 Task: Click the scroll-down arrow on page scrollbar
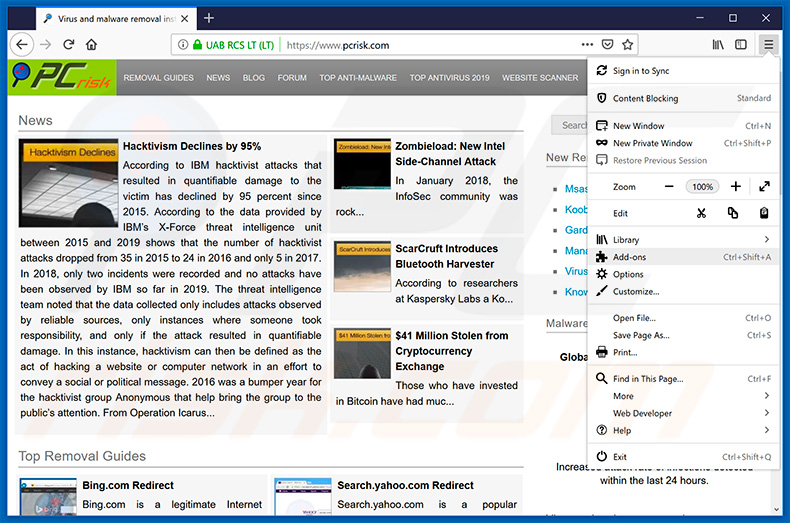click(x=776, y=509)
